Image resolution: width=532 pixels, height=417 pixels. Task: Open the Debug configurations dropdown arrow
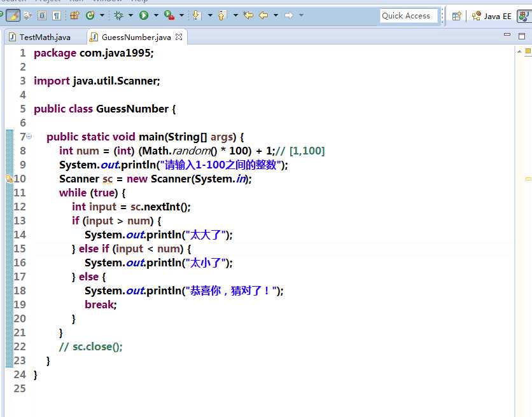point(130,15)
